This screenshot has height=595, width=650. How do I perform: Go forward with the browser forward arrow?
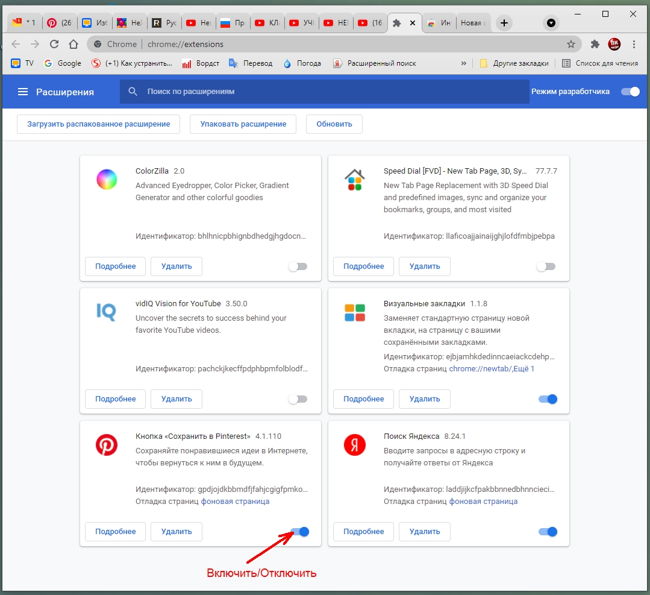point(35,44)
